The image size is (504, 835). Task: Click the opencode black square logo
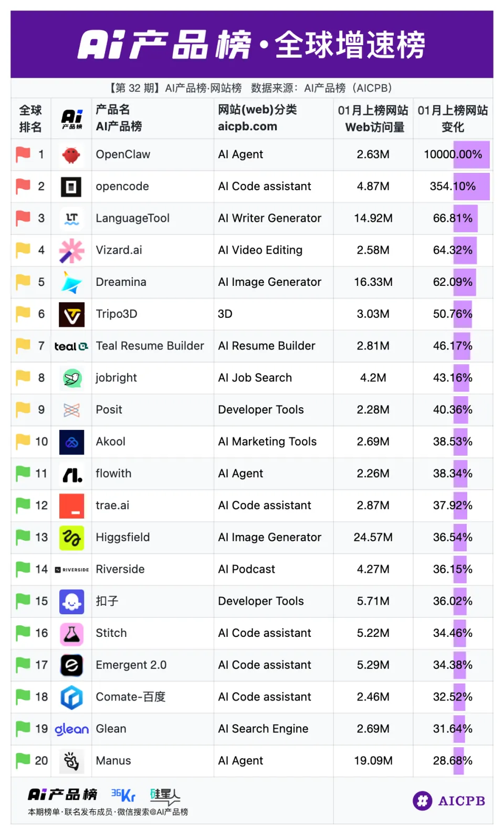coord(71,187)
